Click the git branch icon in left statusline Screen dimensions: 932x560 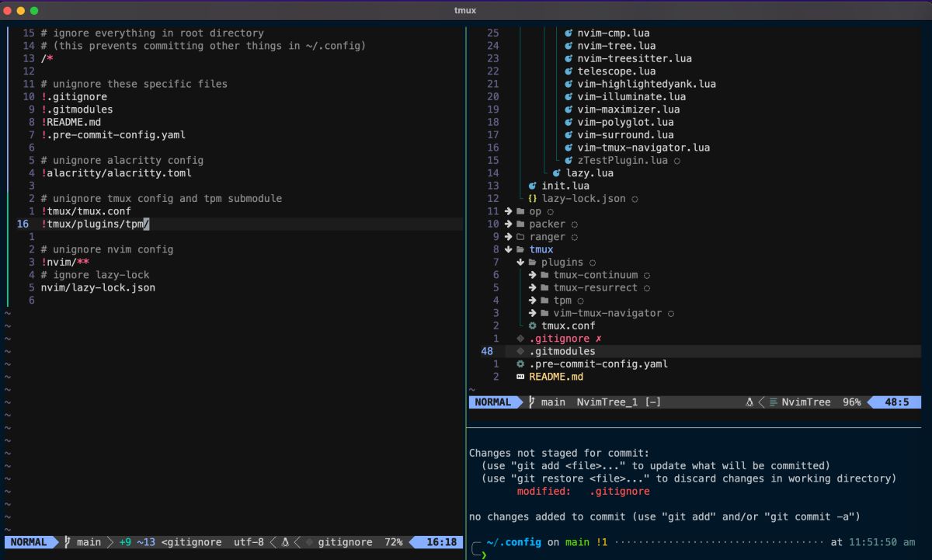click(x=68, y=542)
